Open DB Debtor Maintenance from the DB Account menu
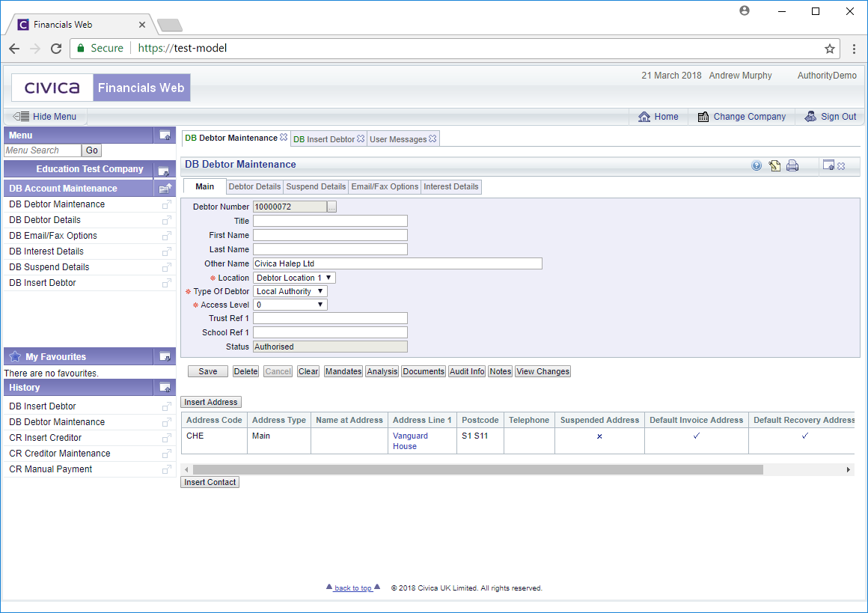Image resolution: width=868 pixels, height=613 pixels. point(57,204)
